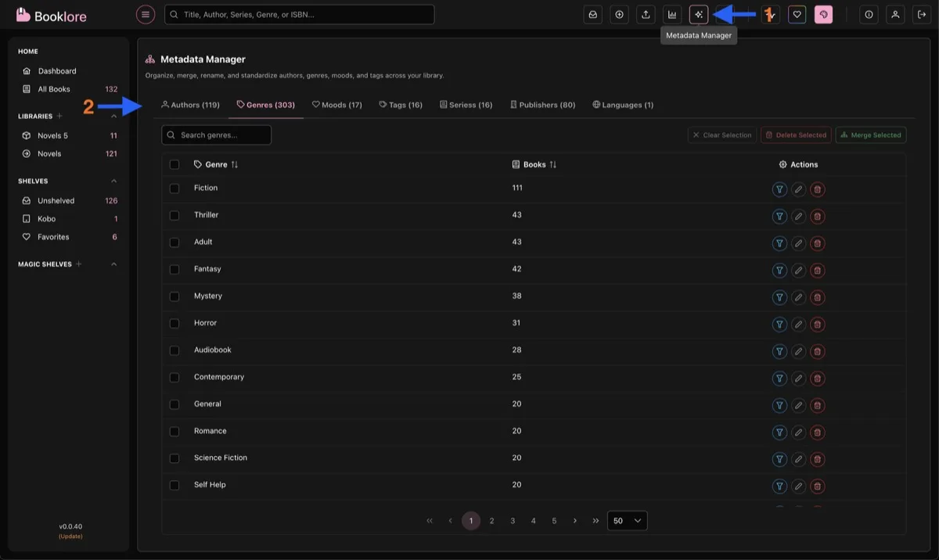
Task: Open the user profile icon
Action: [x=895, y=14]
